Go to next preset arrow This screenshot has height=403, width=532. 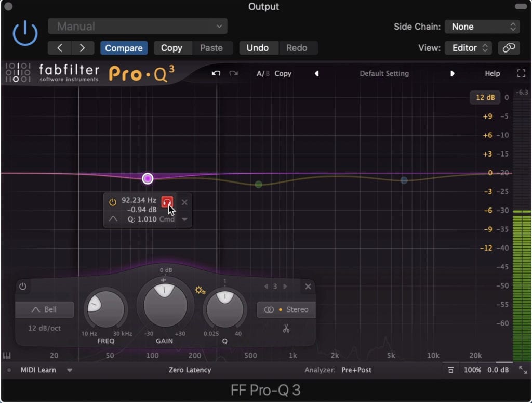point(83,48)
